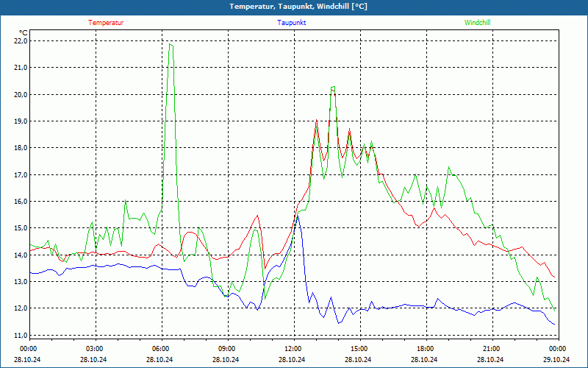The width and height of the screenshot is (588, 368).
Task: Click the 18,0 y-axis value
Action: (21, 148)
